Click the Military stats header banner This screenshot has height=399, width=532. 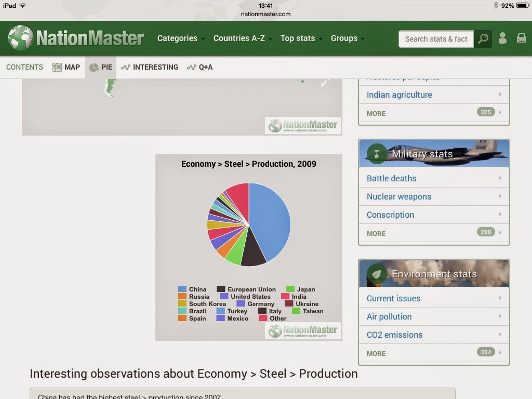pos(434,153)
